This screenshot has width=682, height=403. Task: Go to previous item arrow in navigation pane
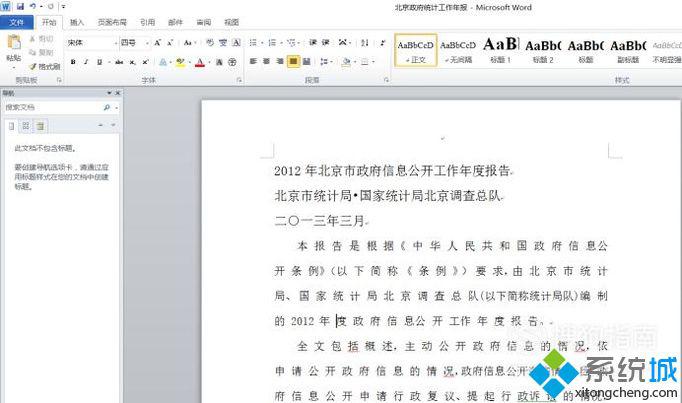(100, 125)
